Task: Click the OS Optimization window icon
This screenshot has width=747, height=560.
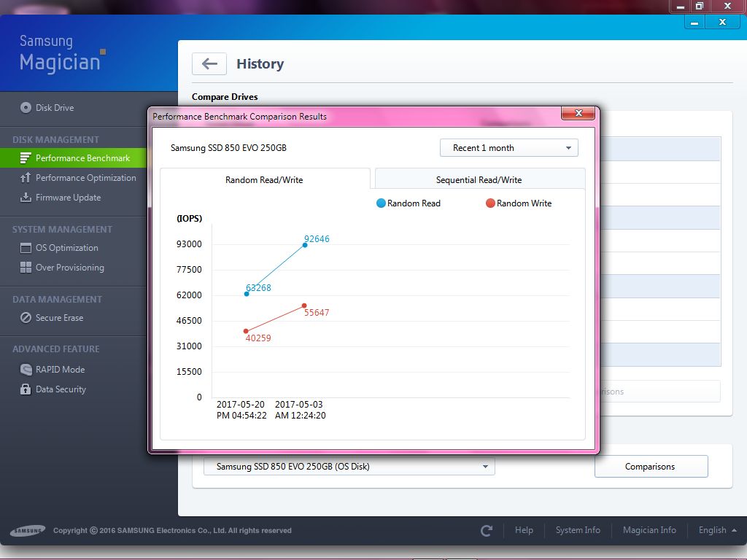Action: 26,248
